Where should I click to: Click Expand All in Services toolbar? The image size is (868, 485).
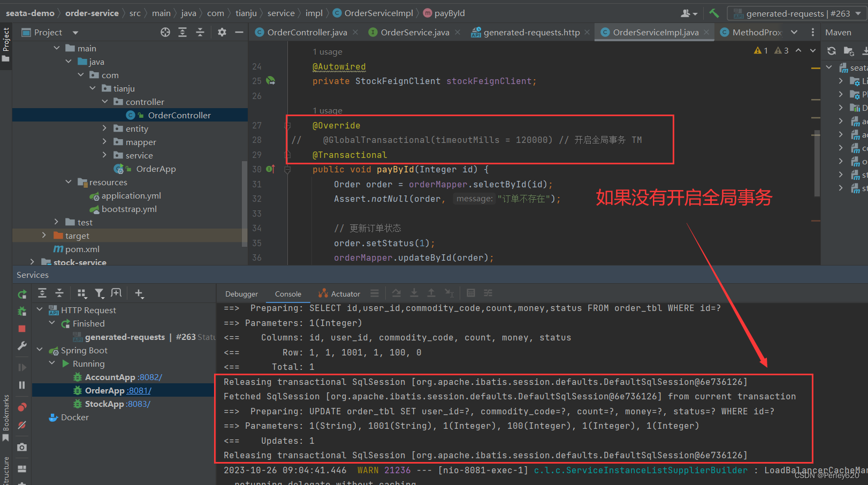coord(42,293)
